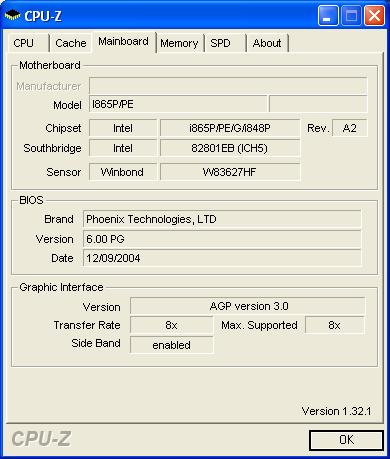Screen dimensions: 390x459
Task: Select the Southbridge vendor value Intel
Action: [x=123, y=148]
